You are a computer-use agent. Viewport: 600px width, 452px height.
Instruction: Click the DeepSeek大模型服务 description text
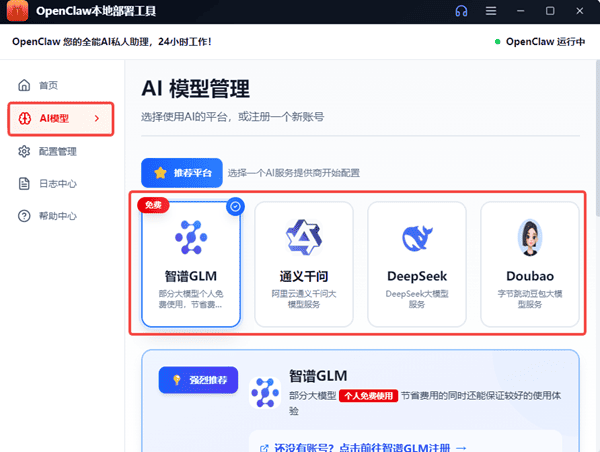(417, 299)
